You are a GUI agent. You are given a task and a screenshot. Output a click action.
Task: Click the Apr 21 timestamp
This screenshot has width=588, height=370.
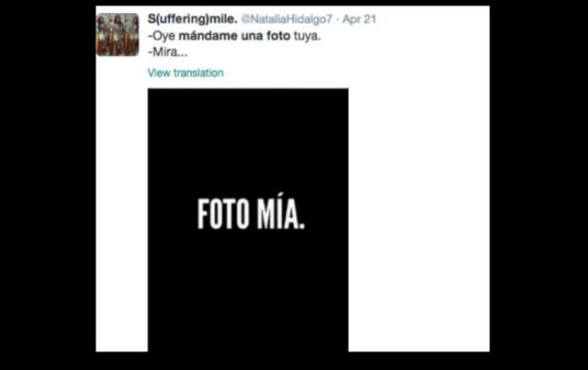click(359, 19)
